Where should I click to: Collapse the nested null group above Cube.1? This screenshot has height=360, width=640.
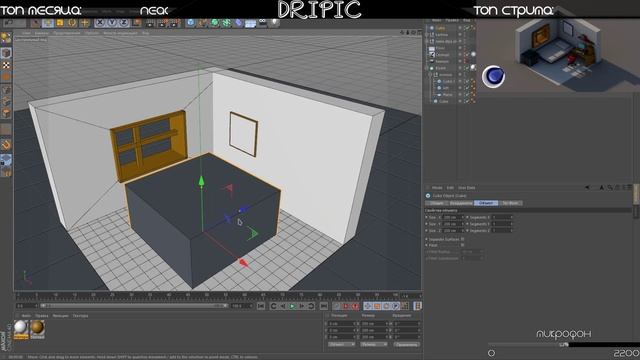pos(429,75)
